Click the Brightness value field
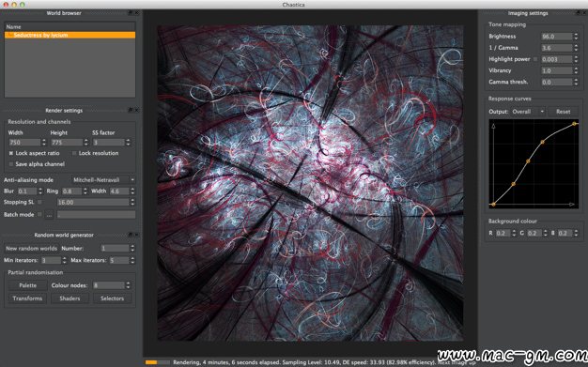588x367 pixels. [x=557, y=37]
